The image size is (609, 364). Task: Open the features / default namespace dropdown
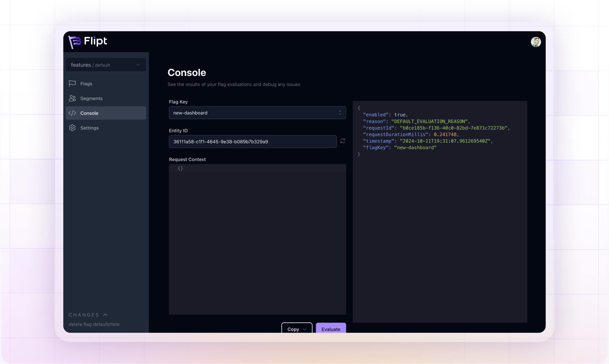(x=105, y=65)
